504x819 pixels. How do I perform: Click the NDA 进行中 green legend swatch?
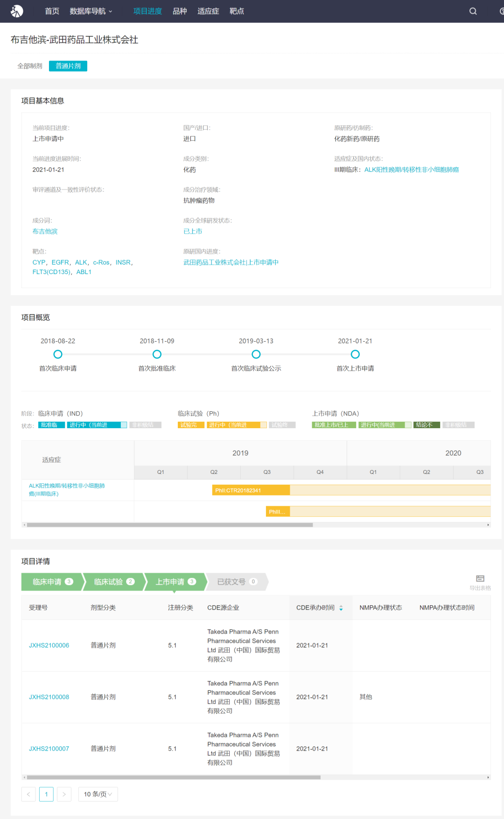coord(385,425)
